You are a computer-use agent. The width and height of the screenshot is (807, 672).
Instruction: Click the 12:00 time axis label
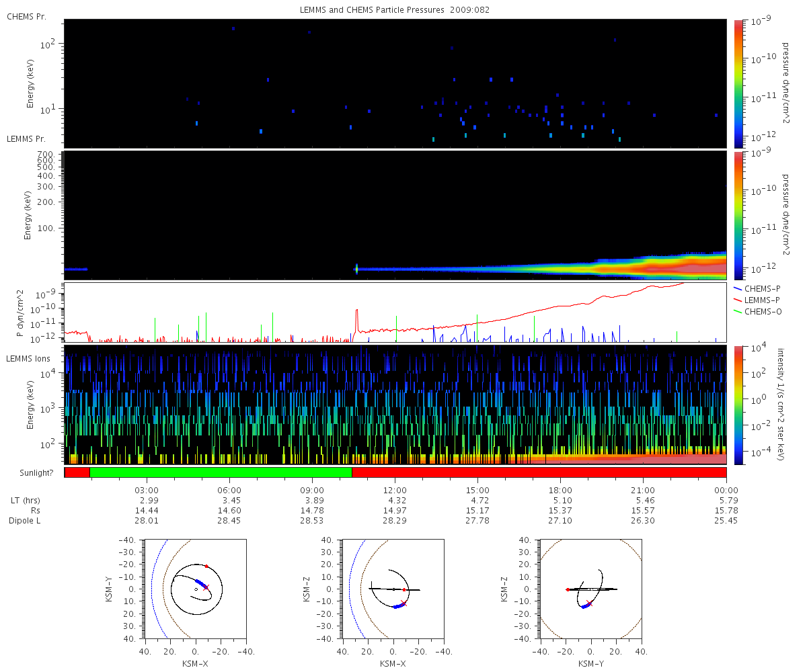(395, 490)
